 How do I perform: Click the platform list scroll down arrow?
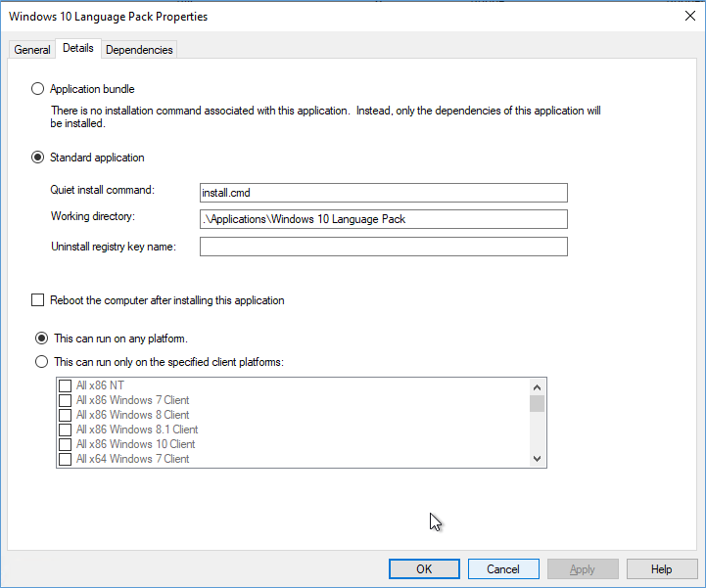pyautogui.click(x=537, y=459)
